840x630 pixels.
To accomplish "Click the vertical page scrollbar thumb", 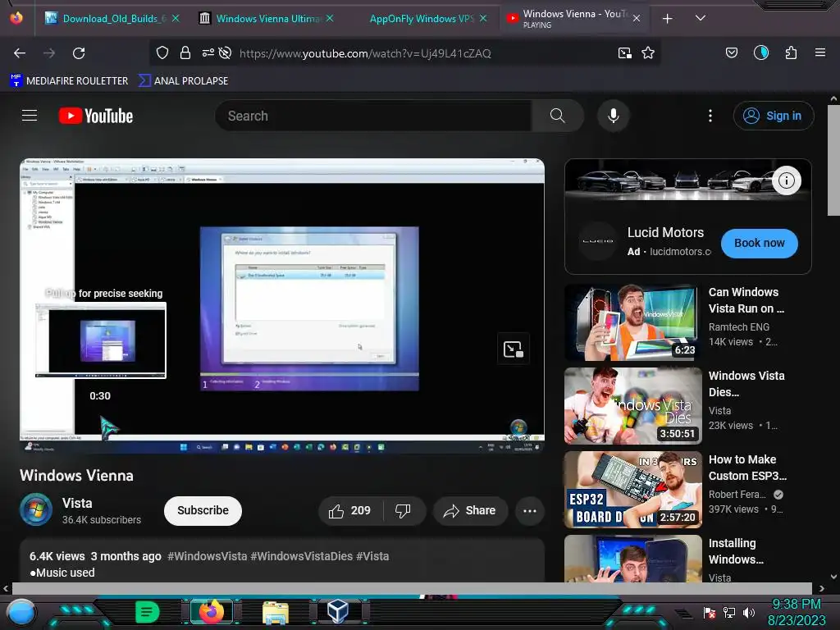I will (x=833, y=160).
